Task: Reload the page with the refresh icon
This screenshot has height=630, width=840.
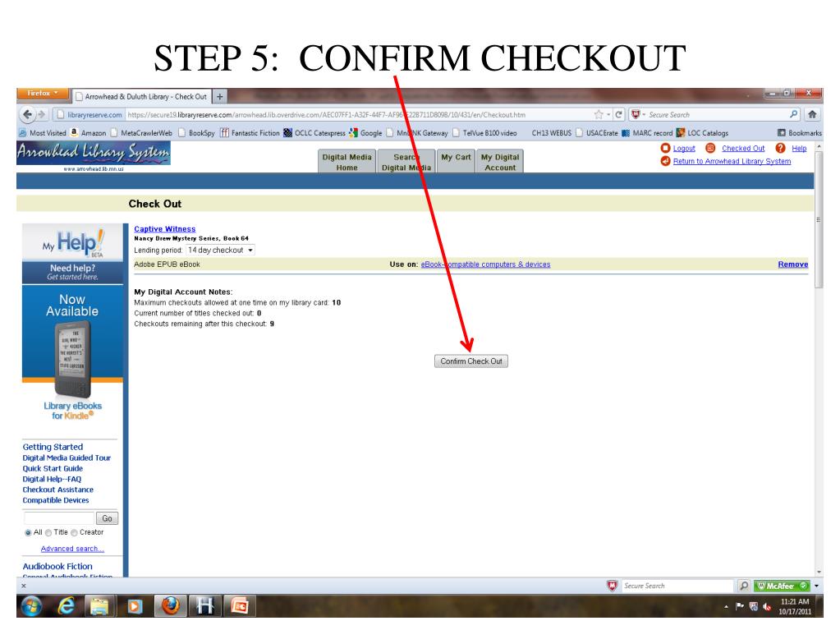Action: coord(619,114)
